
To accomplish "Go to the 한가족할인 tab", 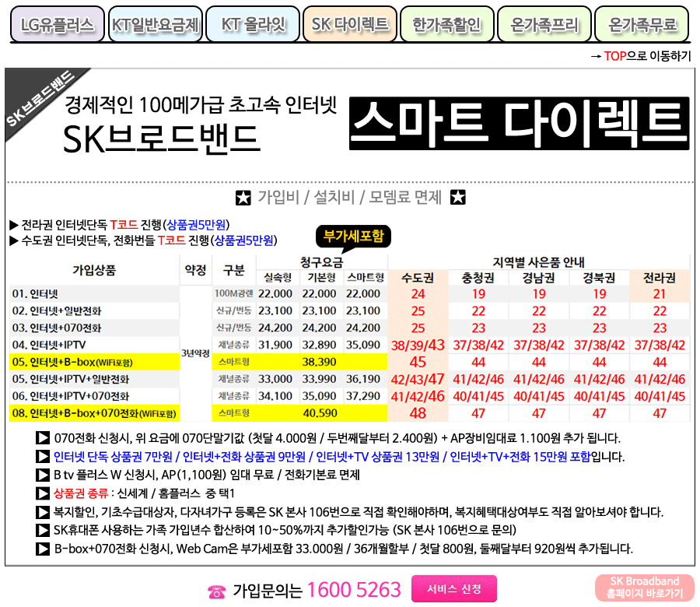I will pos(446,25).
